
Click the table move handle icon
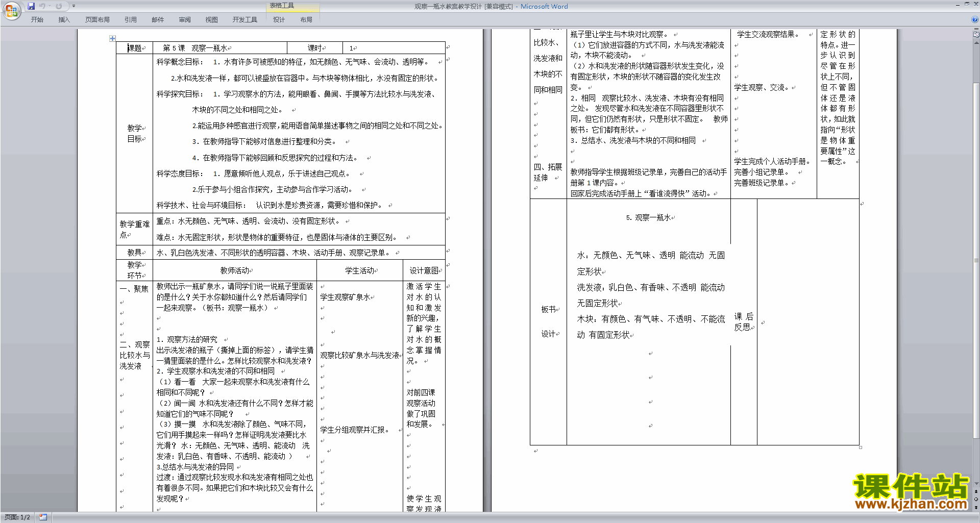(x=112, y=38)
